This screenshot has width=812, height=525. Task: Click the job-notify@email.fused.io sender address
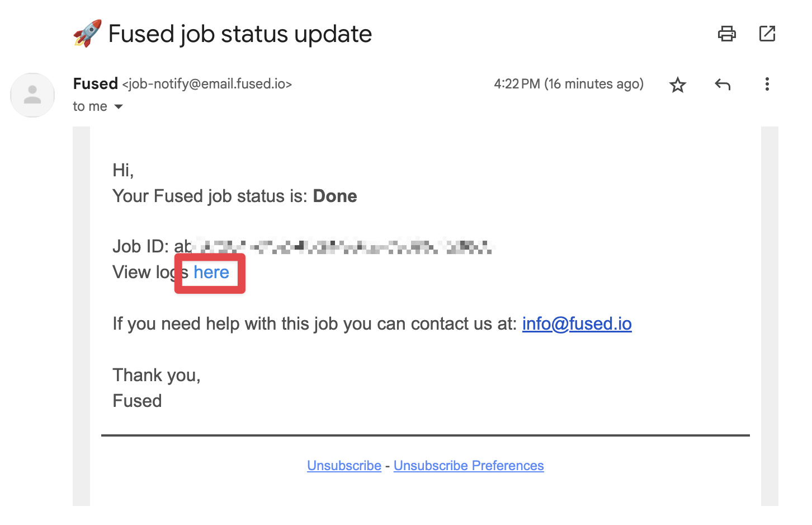pyautogui.click(x=207, y=85)
